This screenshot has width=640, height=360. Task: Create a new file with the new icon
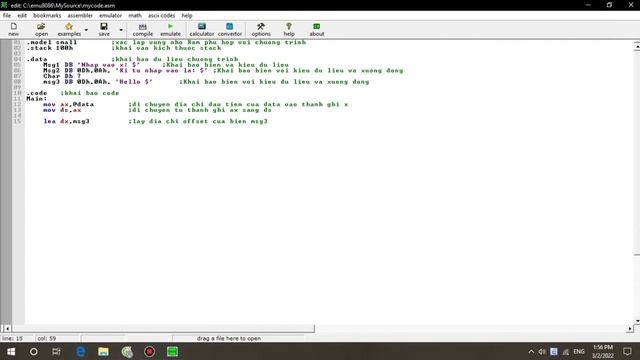tap(13, 29)
